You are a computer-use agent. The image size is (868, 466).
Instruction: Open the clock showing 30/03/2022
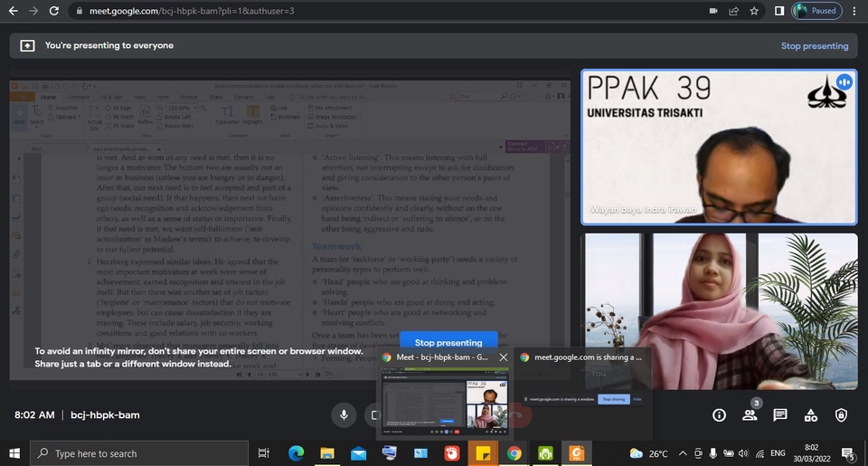(812, 453)
